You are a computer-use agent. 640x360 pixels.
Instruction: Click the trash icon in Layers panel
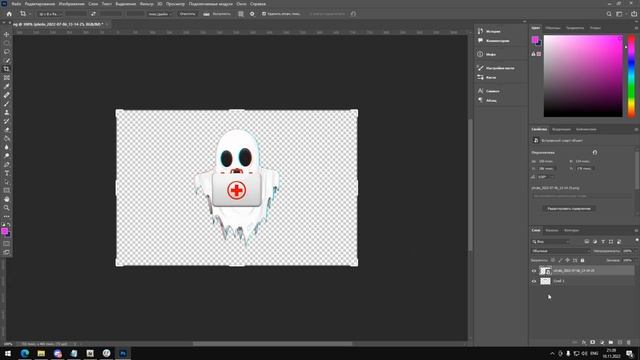629,342
